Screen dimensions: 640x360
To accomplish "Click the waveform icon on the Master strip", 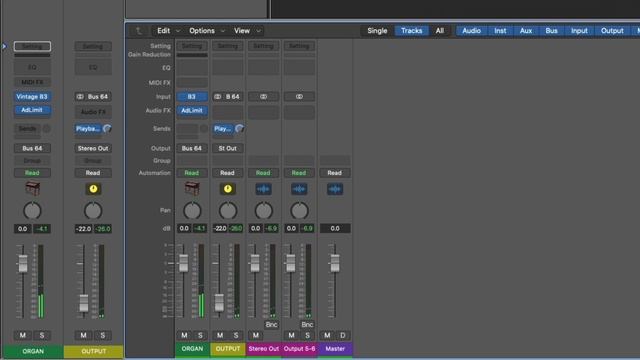I will pos(335,189).
